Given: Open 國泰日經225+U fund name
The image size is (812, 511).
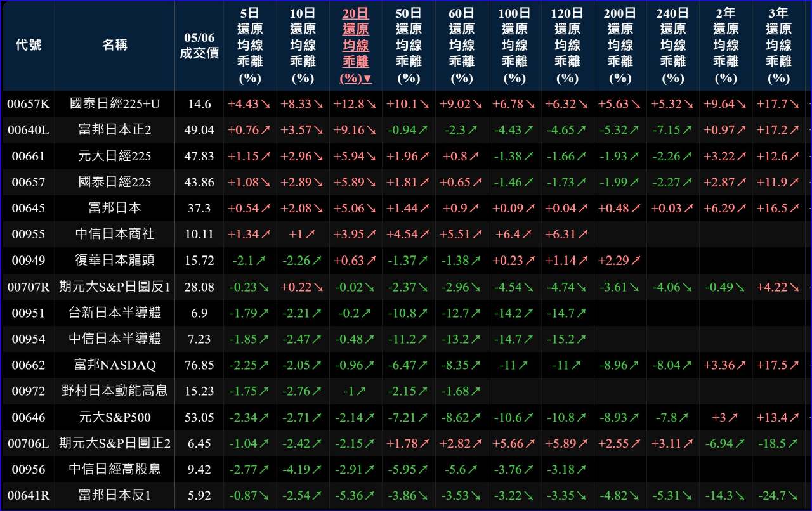Looking at the screenshot, I should pyautogui.click(x=114, y=104).
